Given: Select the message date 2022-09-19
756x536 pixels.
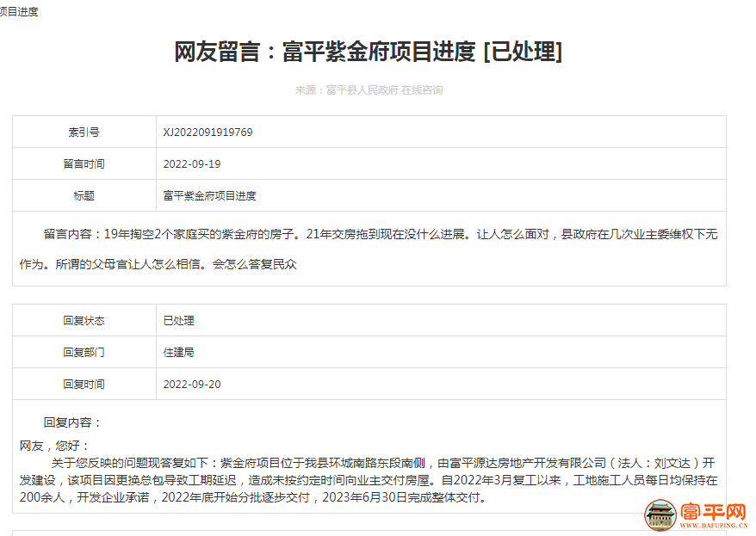Looking at the screenshot, I should point(192,164).
